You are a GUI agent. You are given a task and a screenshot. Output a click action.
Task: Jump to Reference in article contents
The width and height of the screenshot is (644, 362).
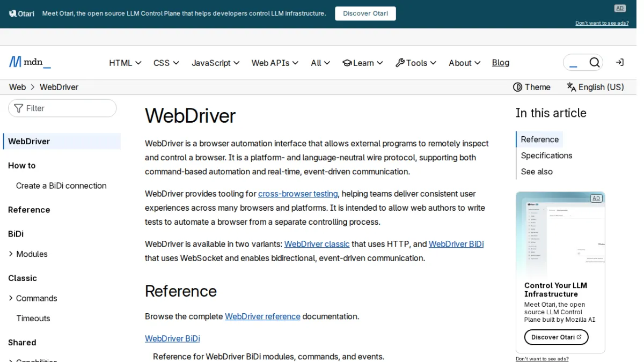click(x=540, y=139)
